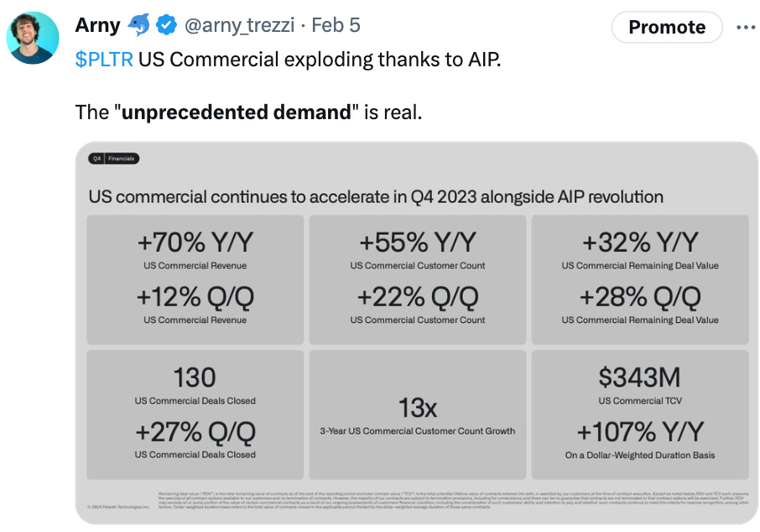Click the +70% Y/Y US Commercial Revenue tile
The image size is (760, 532).
click(x=195, y=279)
